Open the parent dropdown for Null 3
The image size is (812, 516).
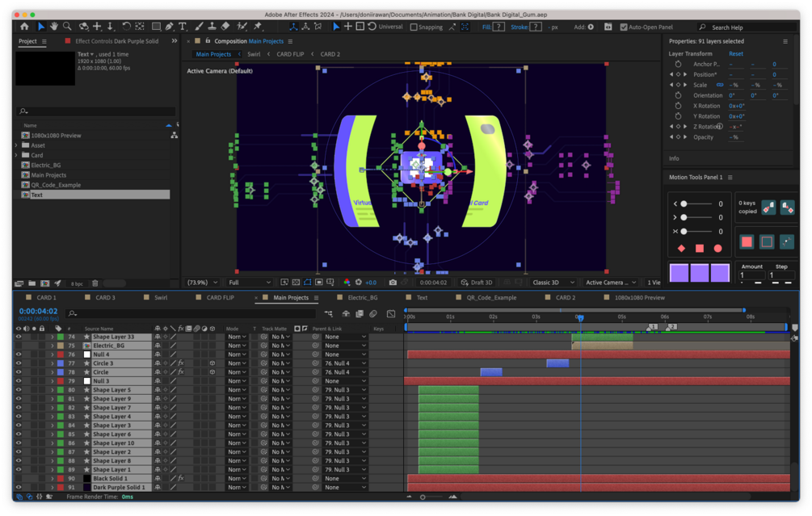click(346, 381)
